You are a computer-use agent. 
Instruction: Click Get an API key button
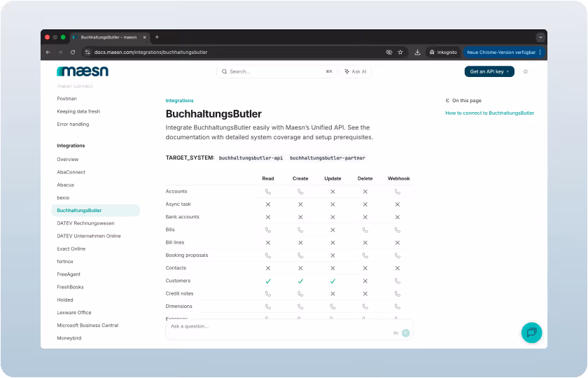[x=489, y=71]
